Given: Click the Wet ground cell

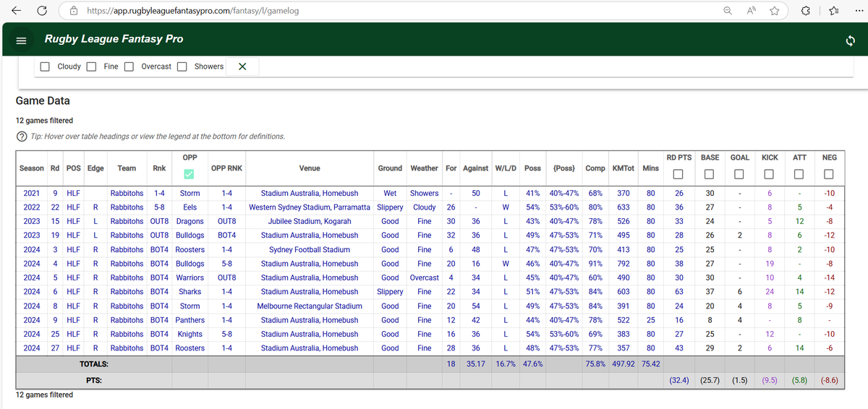Looking at the screenshot, I should 390,193.
